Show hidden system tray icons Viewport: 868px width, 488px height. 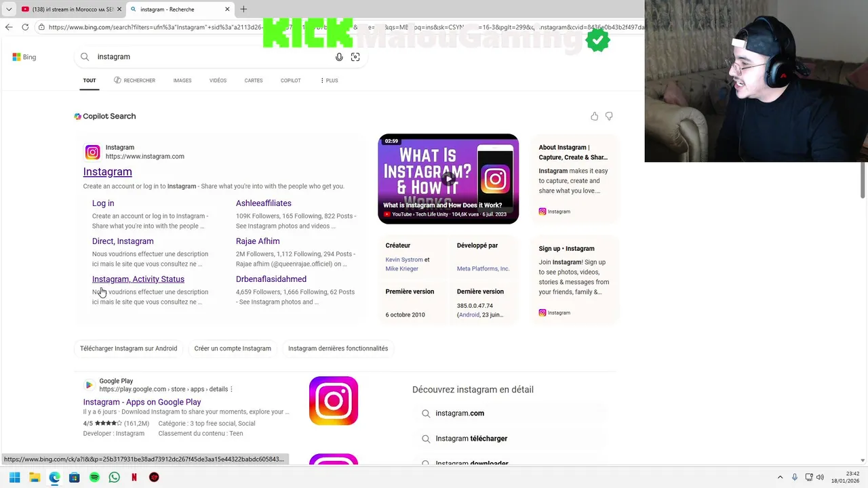(780, 477)
